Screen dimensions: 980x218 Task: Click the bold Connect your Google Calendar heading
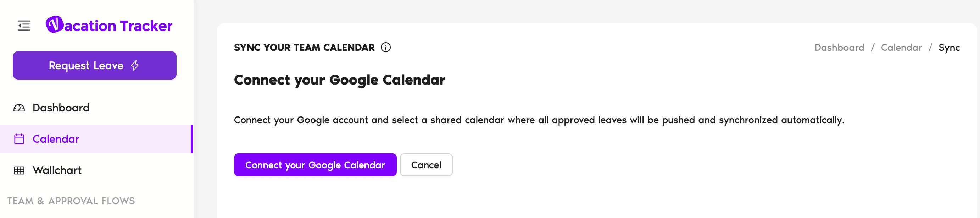click(339, 80)
